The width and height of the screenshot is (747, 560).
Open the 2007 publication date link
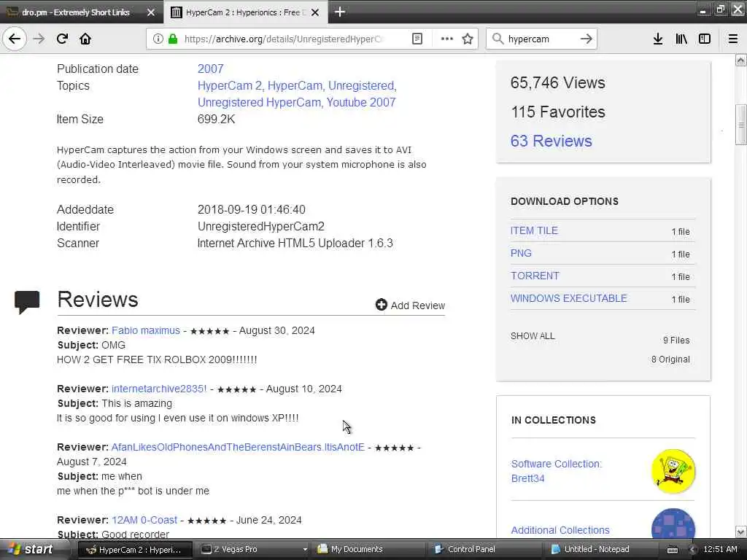211,69
